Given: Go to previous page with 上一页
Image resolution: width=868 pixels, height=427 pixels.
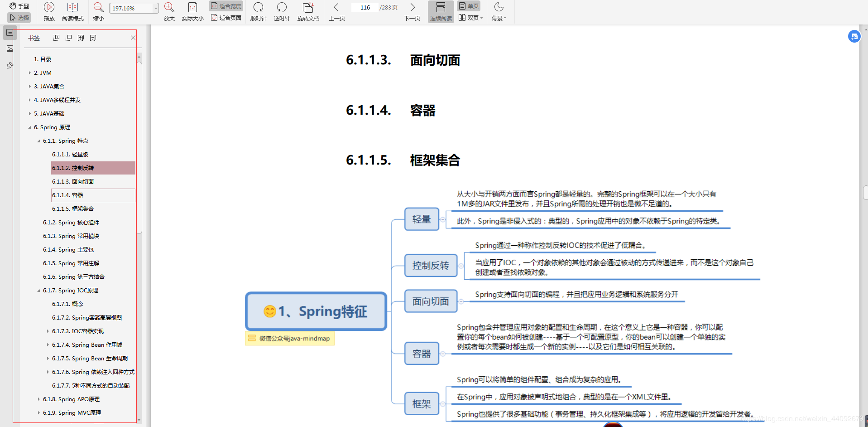Looking at the screenshot, I should coord(336,11).
